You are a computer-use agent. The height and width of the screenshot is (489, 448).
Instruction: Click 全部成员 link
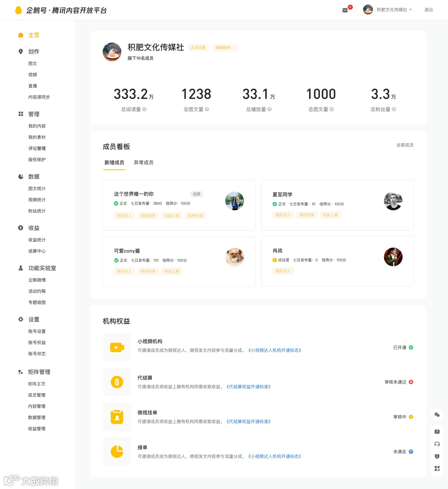coord(405,145)
